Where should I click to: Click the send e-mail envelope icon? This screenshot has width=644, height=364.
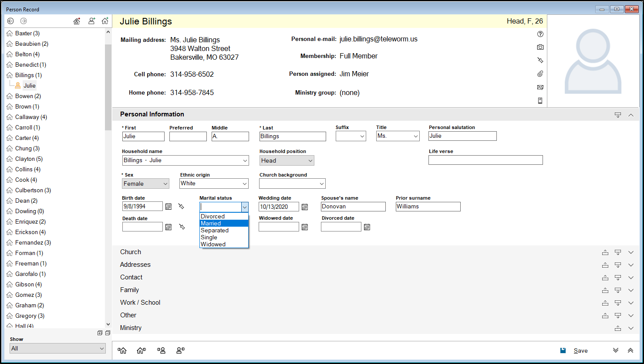pyautogui.click(x=540, y=87)
